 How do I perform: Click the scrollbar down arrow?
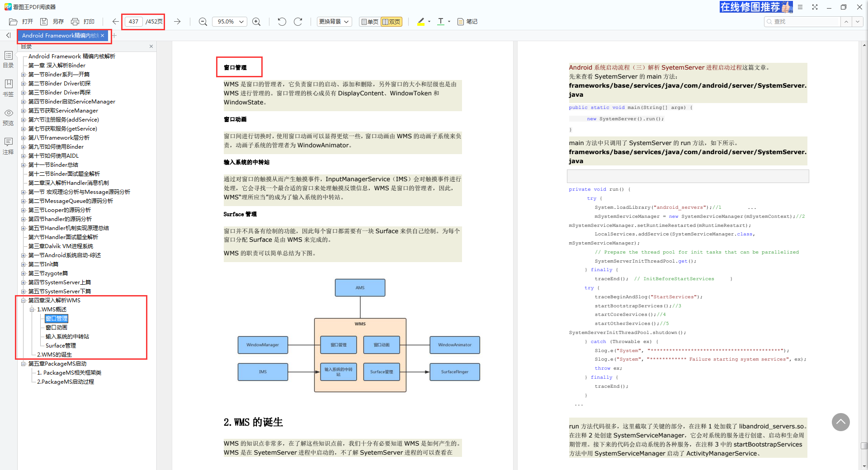point(864,466)
